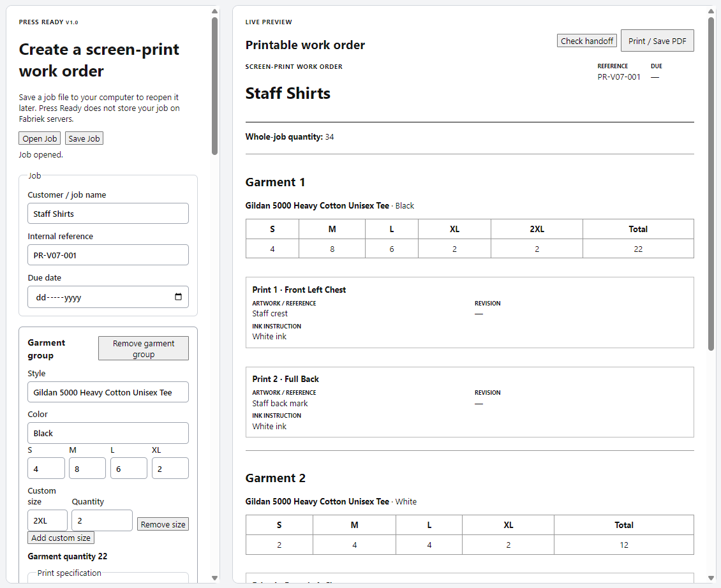721x588 pixels.
Task: Focus the Due date field
Action: point(108,297)
